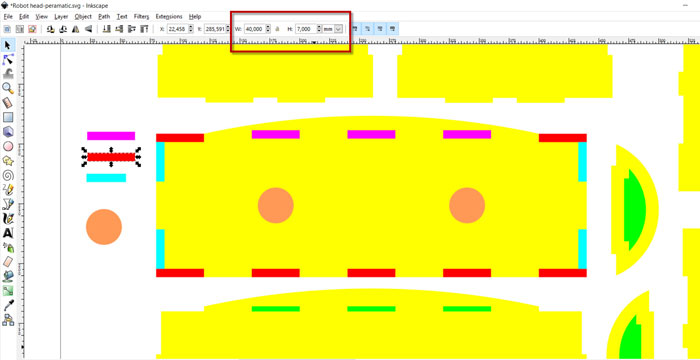Open the Extensions menu

click(169, 17)
